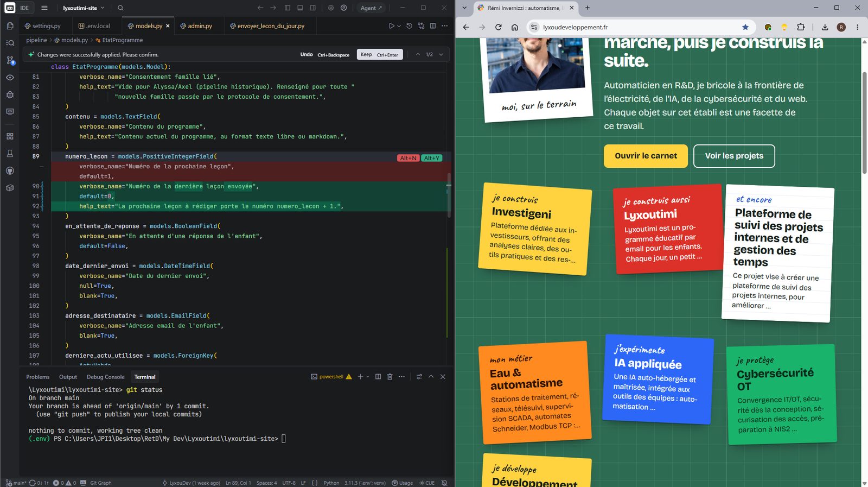This screenshot has width=868, height=487.
Task: Switch to the Problems panel tab
Action: coord(38,377)
